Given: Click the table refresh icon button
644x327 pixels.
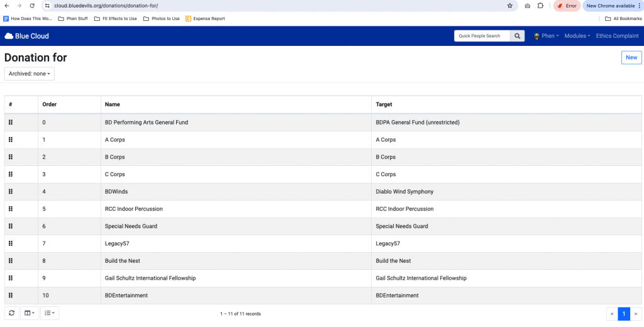Looking at the screenshot, I should pyautogui.click(x=11, y=313).
